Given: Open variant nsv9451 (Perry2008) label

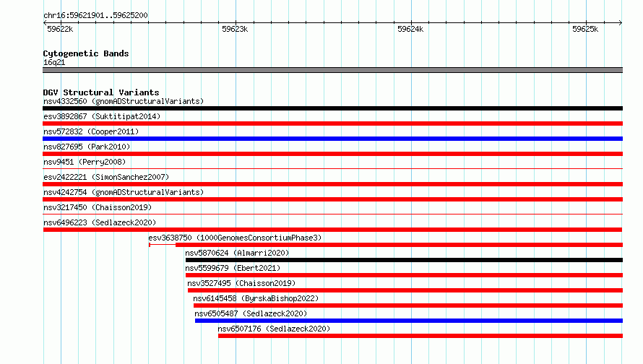Looking at the screenshot, I should 85,162.
